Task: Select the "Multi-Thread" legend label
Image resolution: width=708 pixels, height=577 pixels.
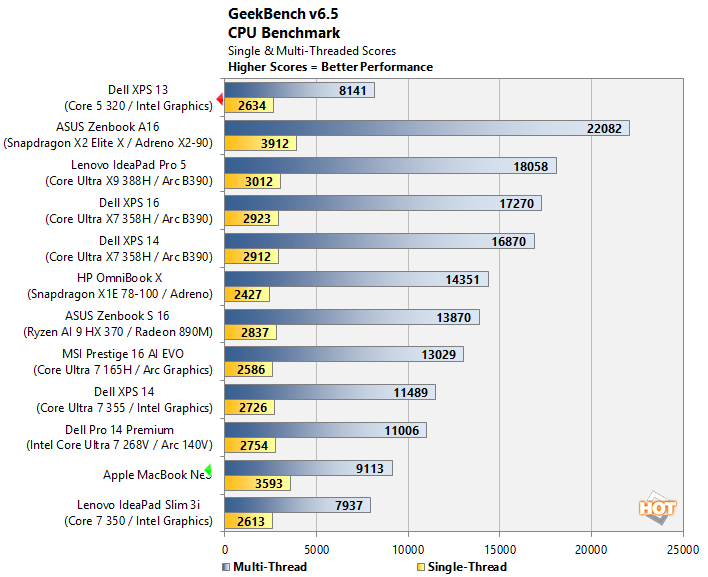Action: pos(270,567)
